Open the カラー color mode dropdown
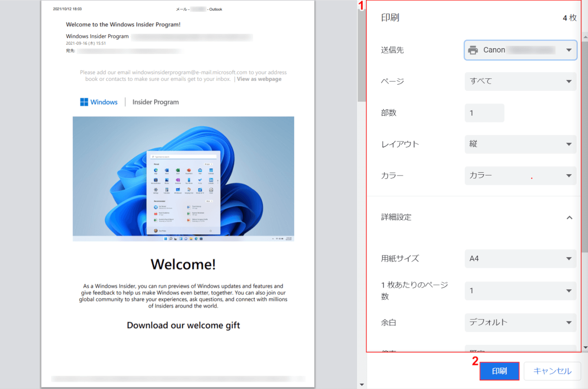588x389 pixels. [520, 176]
